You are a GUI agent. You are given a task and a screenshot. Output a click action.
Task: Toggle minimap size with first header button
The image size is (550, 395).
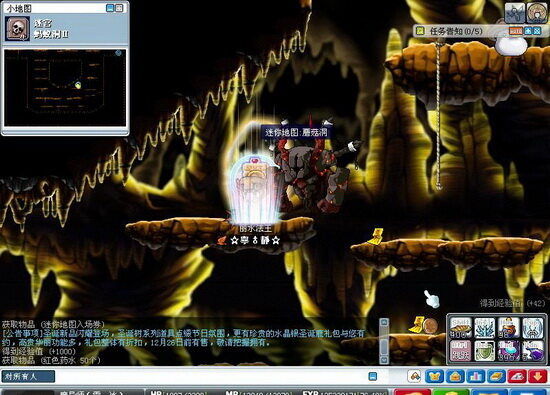pyautogui.click(x=110, y=8)
